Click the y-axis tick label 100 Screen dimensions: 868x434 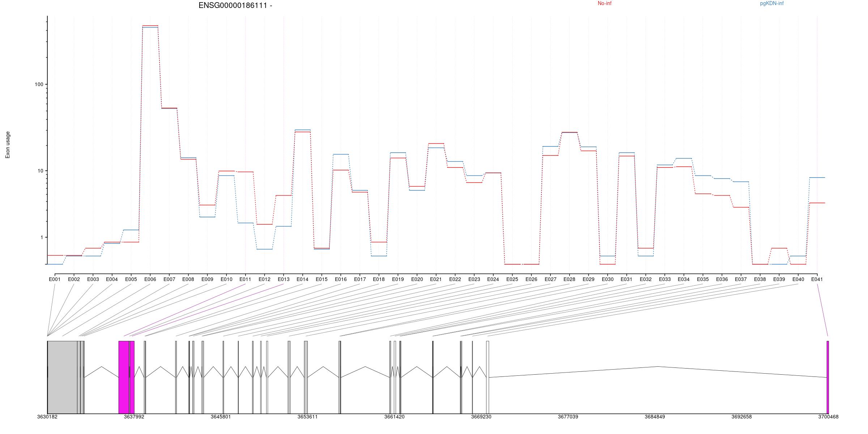pyautogui.click(x=39, y=84)
